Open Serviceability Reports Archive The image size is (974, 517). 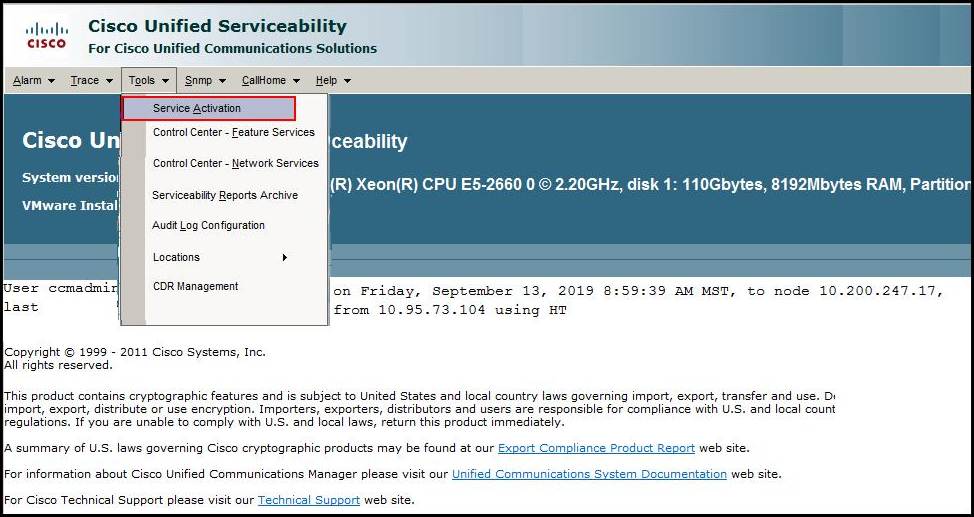click(225, 195)
